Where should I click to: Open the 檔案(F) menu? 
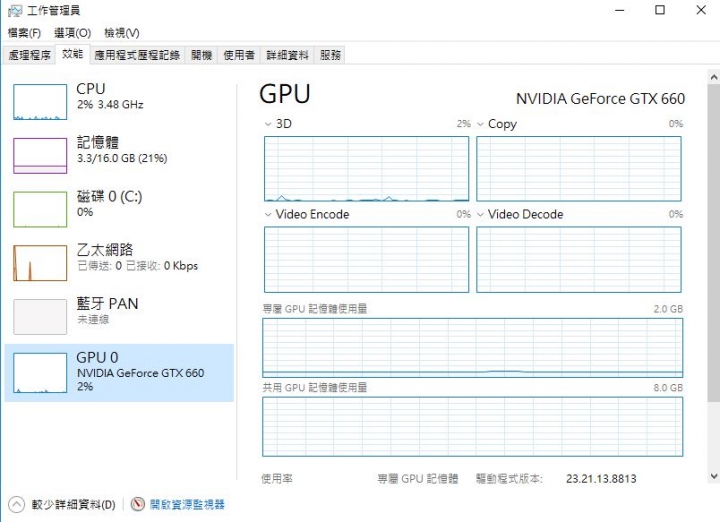(24, 33)
